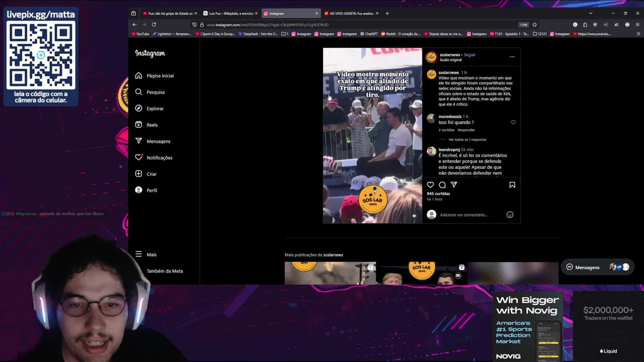Click the browser back arrow
The height and width of the screenshot is (362, 644).
coord(134,25)
